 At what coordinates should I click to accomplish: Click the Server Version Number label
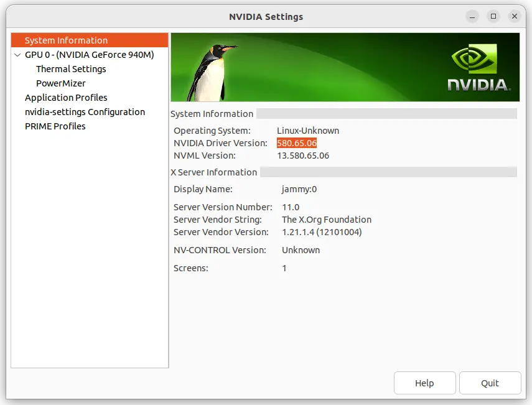pyautogui.click(x=223, y=207)
